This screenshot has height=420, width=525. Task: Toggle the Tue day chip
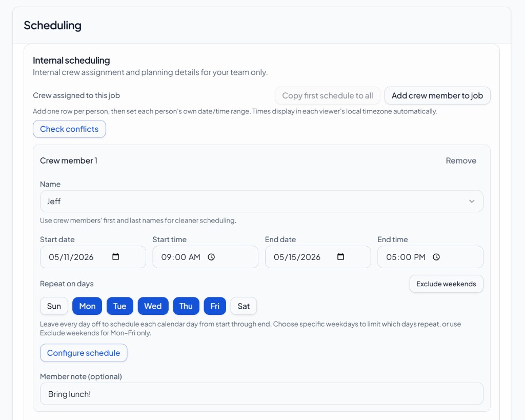[120, 306]
